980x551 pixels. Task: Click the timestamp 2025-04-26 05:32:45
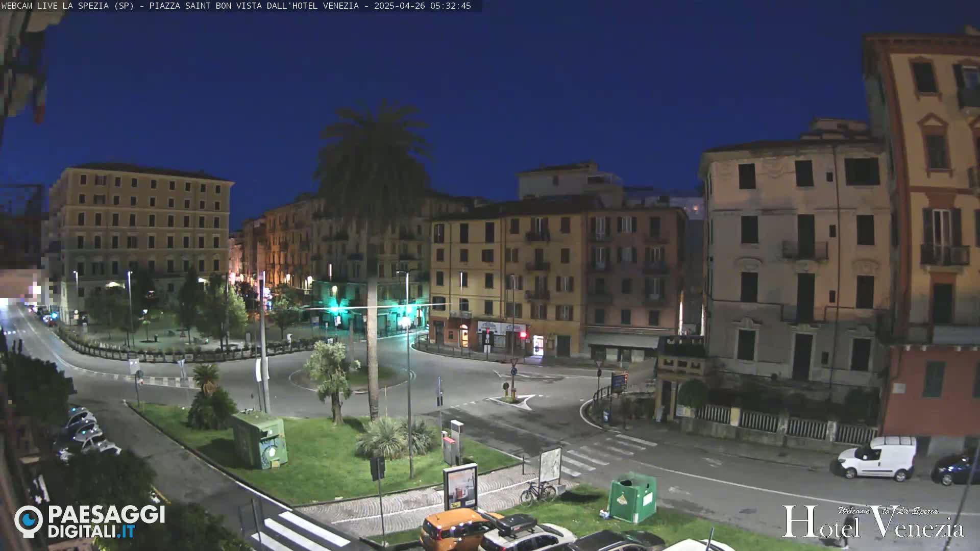(x=422, y=6)
